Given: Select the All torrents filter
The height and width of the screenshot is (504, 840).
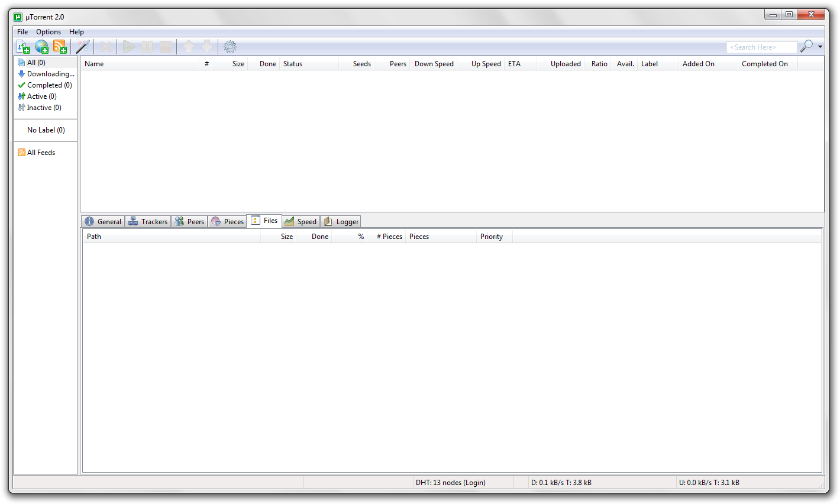Looking at the screenshot, I should tap(34, 62).
